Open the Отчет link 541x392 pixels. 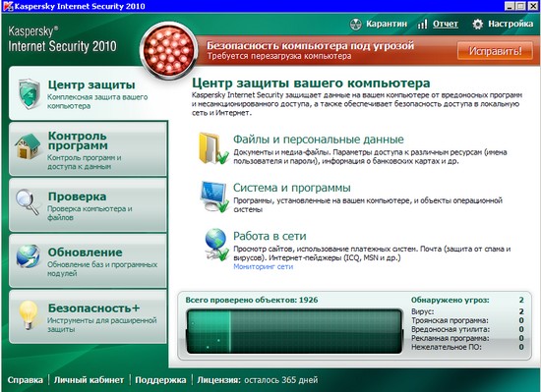click(x=446, y=25)
